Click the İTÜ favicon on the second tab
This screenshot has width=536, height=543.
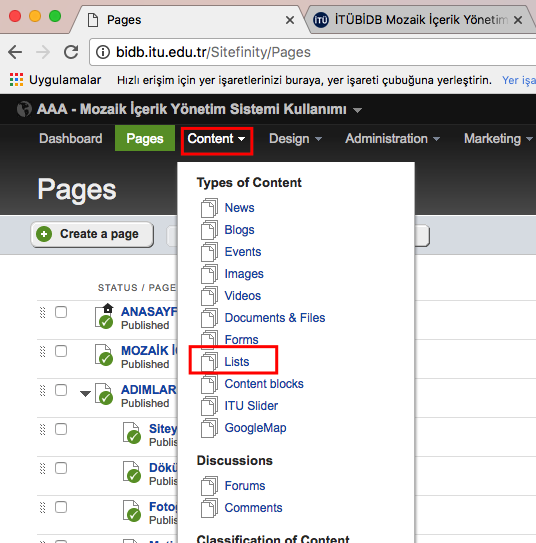pyautogui.click(x=321, y=20)
